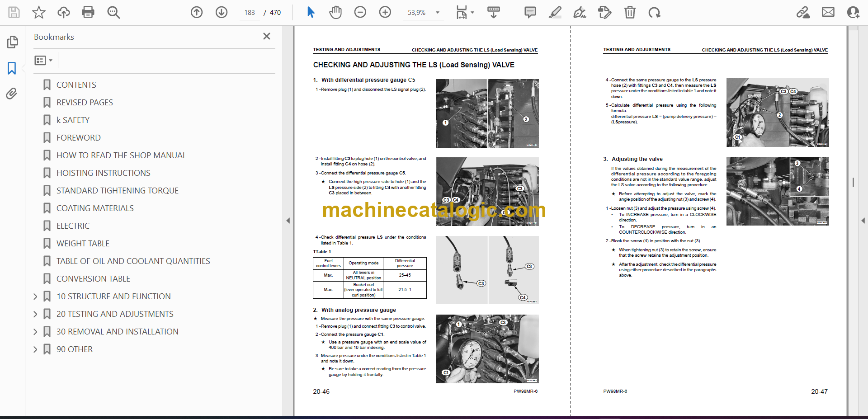This screenshot has height=419, width=868.
Task: Delete with trash can icon
Action: click(x=630, y=12)
